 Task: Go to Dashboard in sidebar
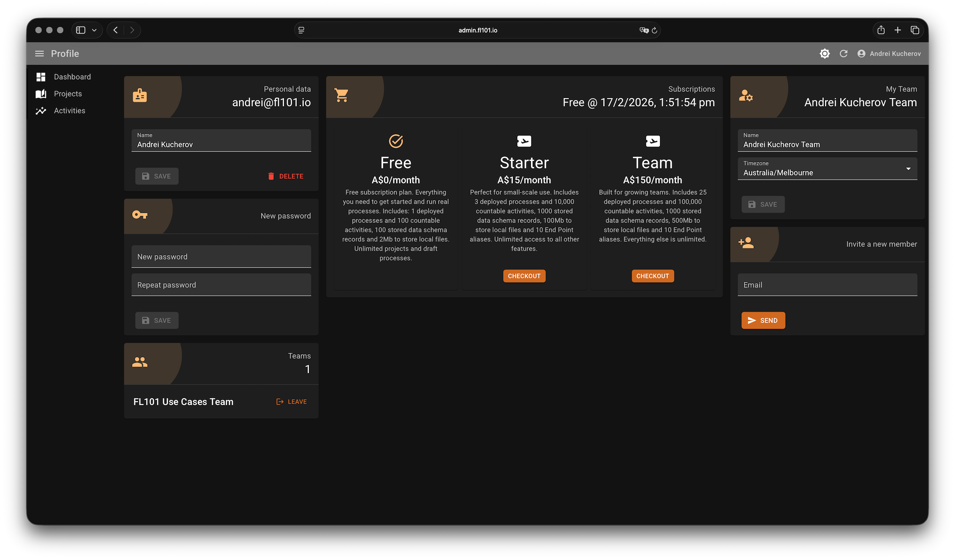pos(72,77)
